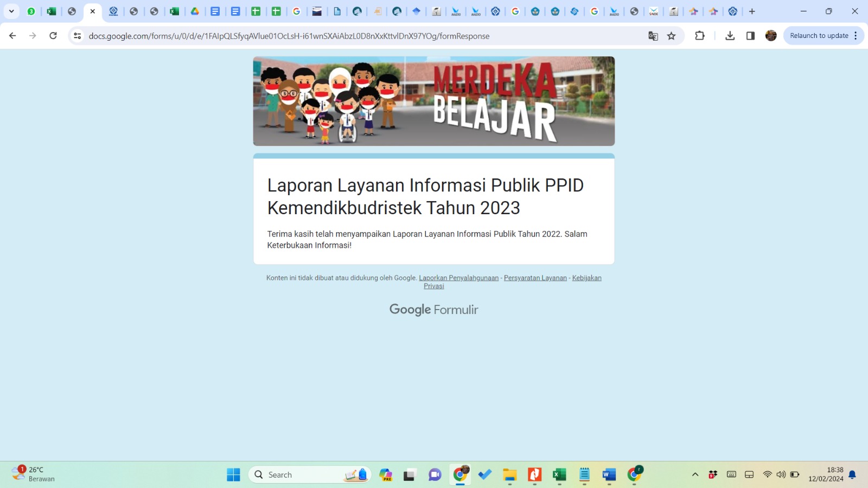The width and height of the screenshot is (868, 488).
Task: View site information in address bar
Action: [78, 36]
